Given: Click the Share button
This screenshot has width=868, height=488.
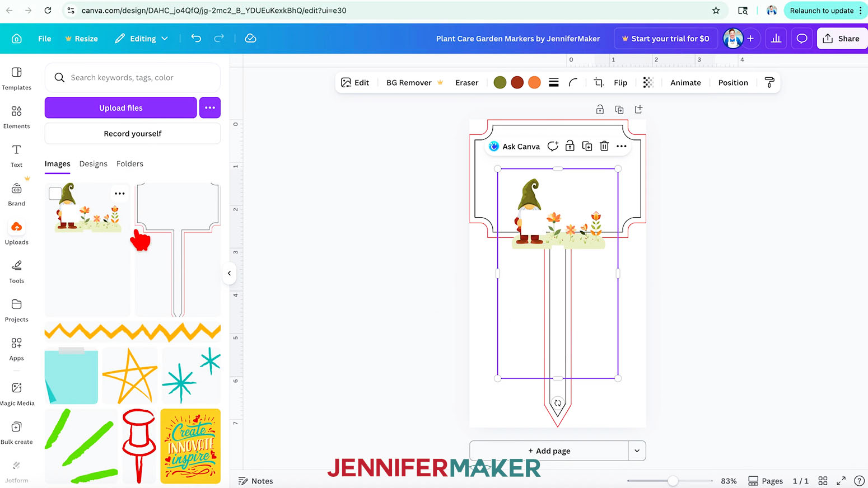Looking at the screenshot, I should [841, 39].
